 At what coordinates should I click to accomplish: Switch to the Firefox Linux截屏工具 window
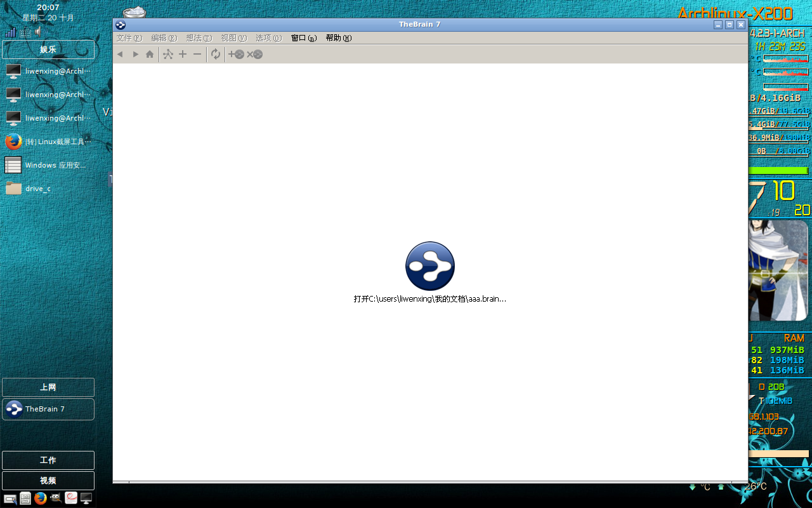click(48, 142)
